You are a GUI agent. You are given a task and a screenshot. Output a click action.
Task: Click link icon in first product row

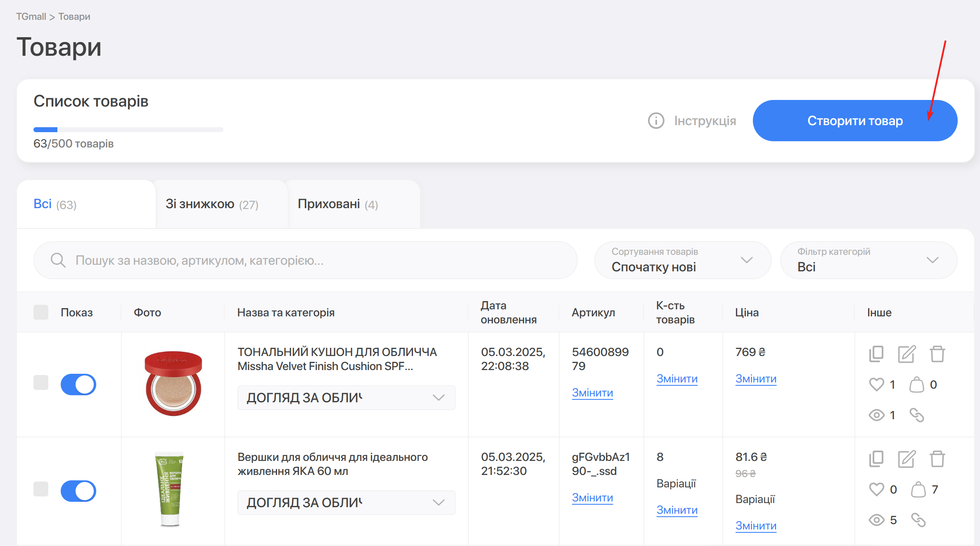click(x=916, y=415)
